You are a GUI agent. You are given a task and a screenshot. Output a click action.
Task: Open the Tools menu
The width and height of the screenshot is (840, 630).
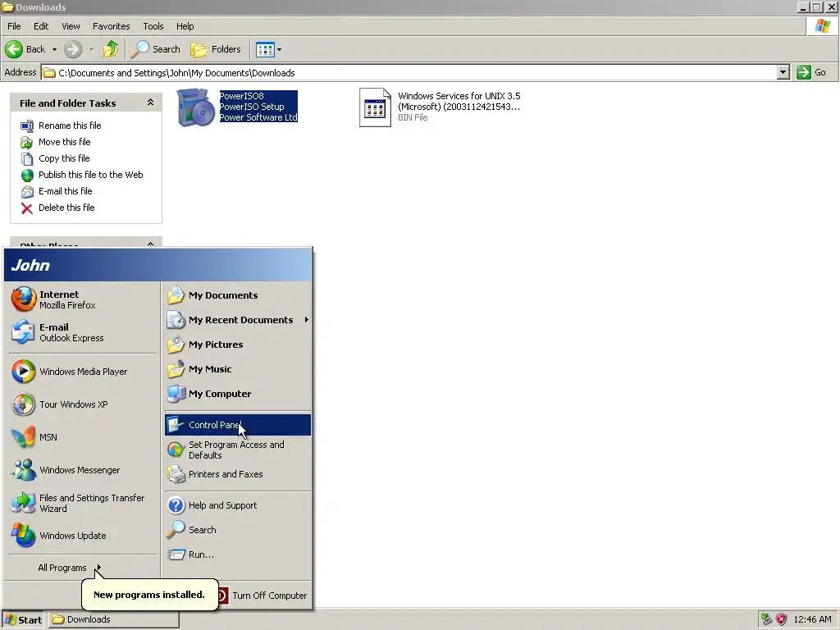153,26
